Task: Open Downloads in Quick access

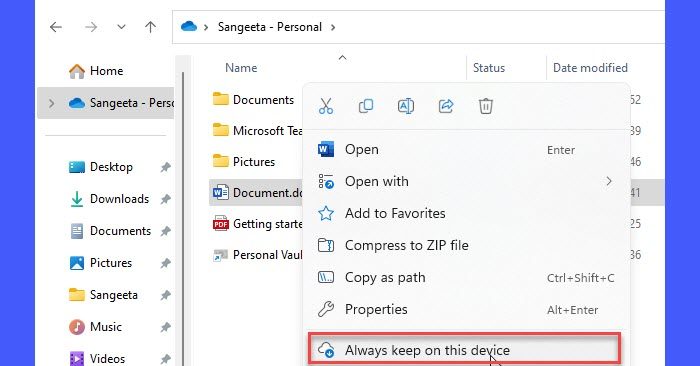Action: [x=109, y=199]
